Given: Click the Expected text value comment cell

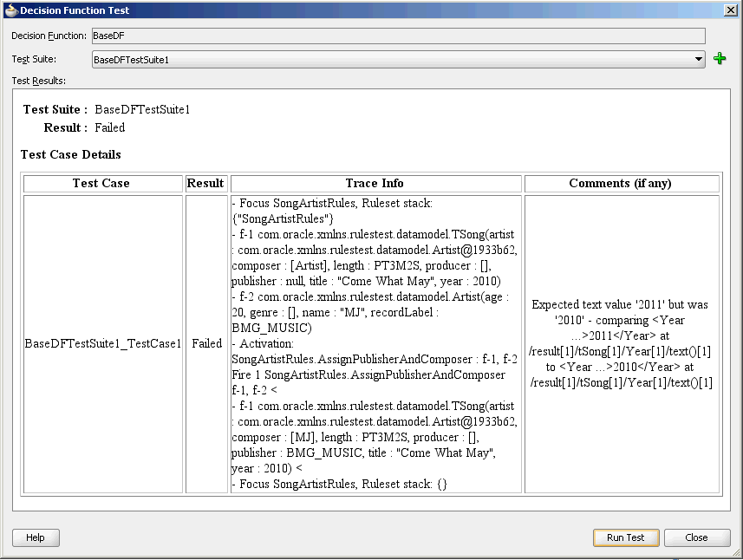Looking at the screenshot, I should coord(622,344).
